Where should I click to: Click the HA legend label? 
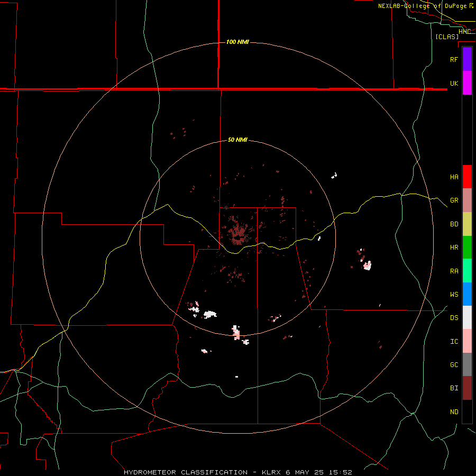coord(454,177)
